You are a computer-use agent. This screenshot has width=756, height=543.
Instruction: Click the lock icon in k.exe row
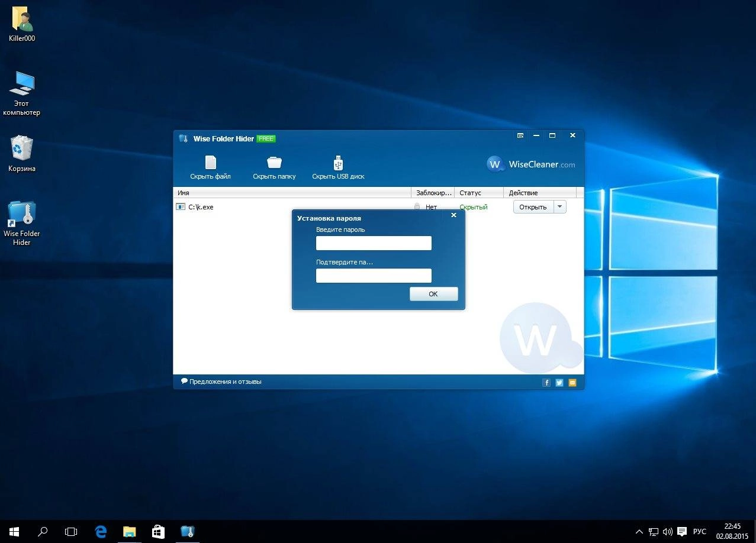click(x=417, y=207)
